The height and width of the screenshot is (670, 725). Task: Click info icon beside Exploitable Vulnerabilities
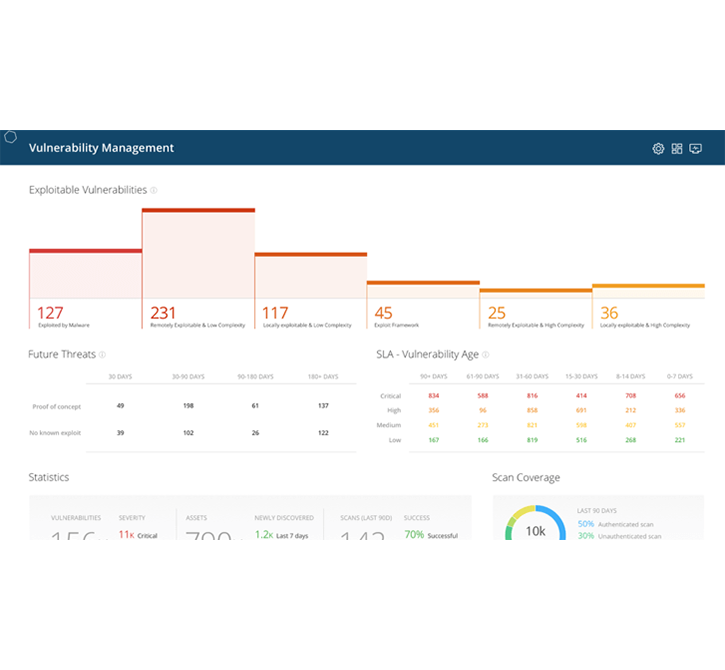point(154,190)
